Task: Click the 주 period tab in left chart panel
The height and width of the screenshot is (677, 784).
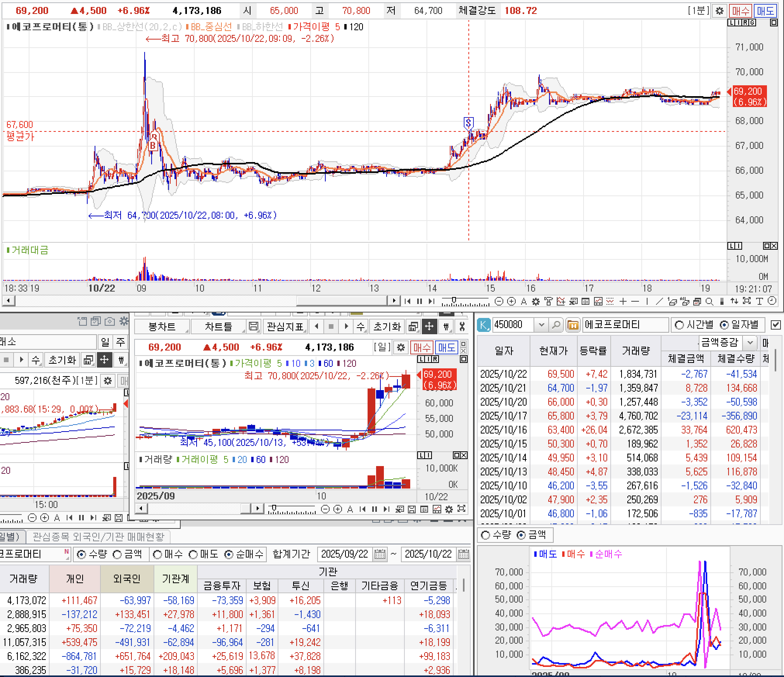Action: 121,342
